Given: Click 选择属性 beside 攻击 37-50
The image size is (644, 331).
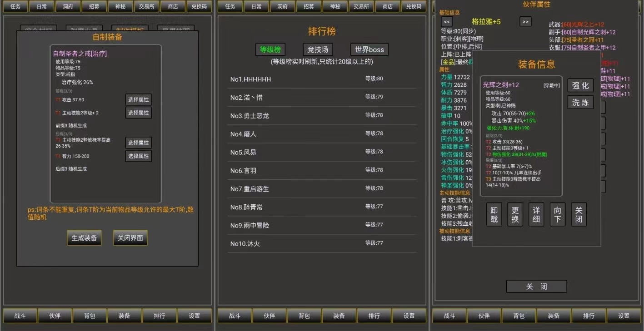Looking at the screenshot, I should coord(138,100).
